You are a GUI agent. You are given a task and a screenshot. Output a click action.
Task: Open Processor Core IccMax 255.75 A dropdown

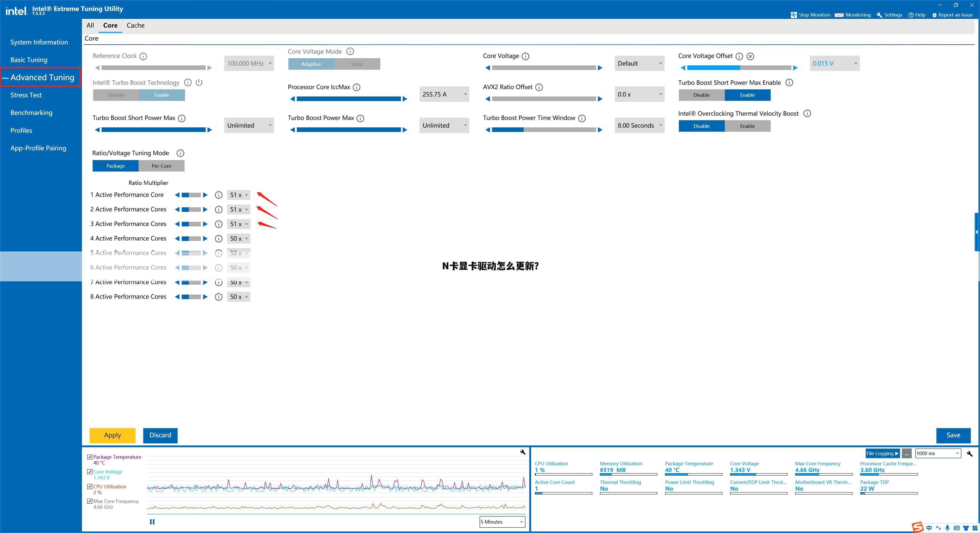tap(444, 94)
